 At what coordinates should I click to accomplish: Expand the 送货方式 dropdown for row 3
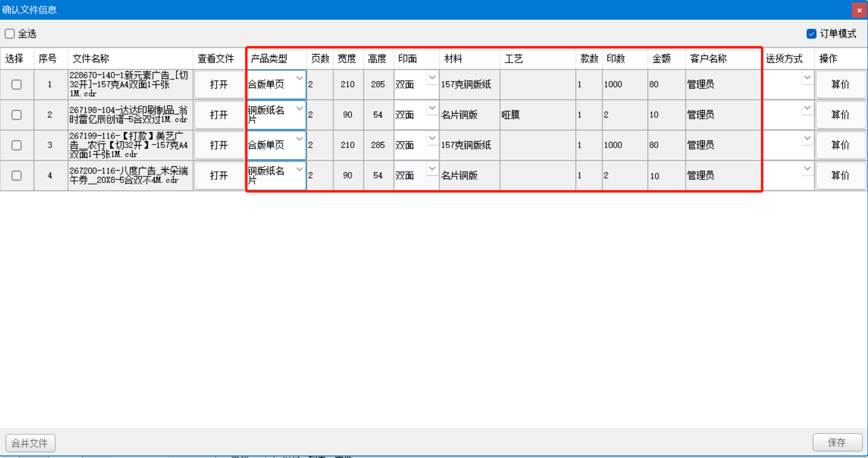click(x=807, y=138)
